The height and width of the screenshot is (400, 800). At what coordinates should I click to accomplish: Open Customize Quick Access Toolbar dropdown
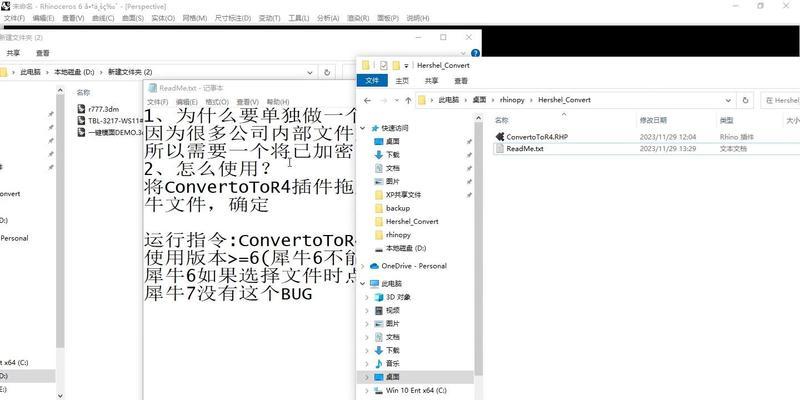[407, 66]
